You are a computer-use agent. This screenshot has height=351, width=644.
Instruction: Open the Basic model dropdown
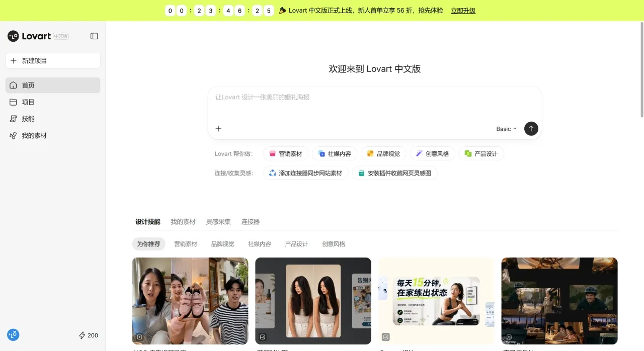[506, 129]
